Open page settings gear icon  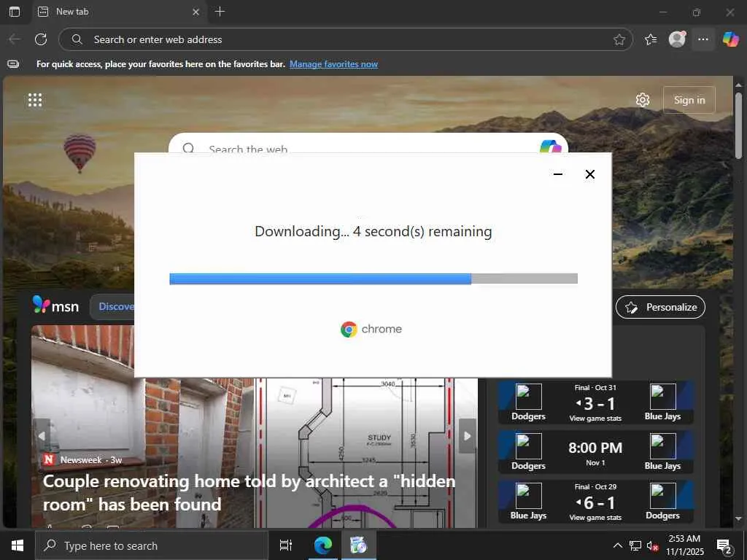(643, 100)
